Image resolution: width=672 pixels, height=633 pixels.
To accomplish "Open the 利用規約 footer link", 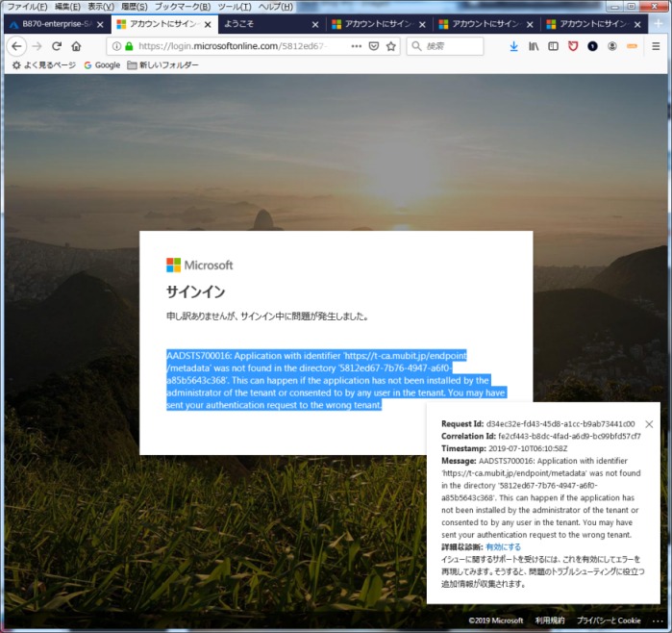I will (550, 620).
